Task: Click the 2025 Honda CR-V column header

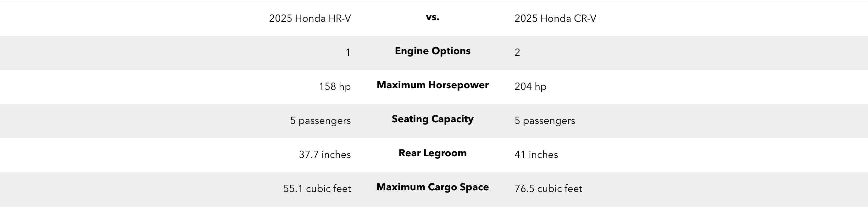Action: 555,18
